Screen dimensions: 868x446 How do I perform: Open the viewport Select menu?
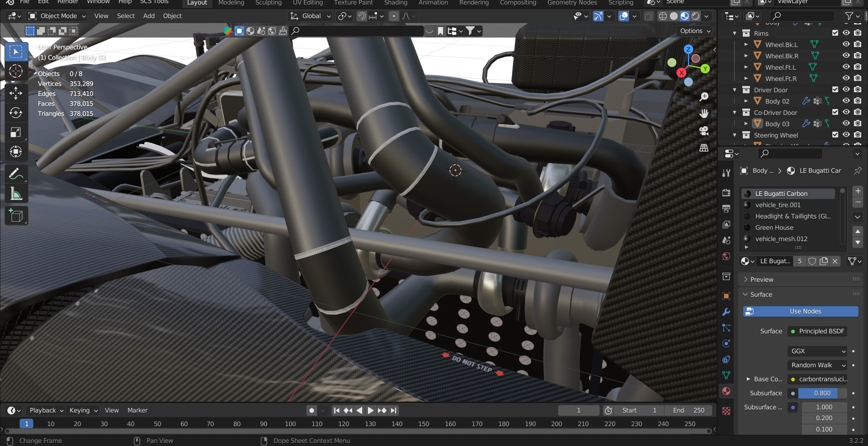(126, 16)
